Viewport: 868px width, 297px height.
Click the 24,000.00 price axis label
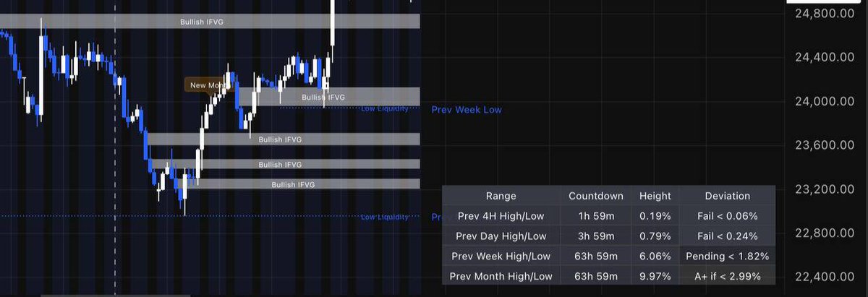(x=825, y=101)
